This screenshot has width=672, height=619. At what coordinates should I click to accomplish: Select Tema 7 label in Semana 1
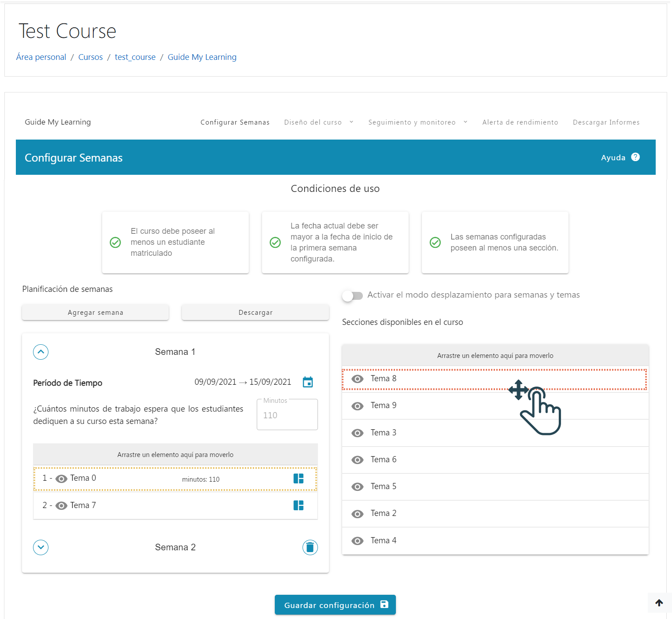click(x=83, y=505)
